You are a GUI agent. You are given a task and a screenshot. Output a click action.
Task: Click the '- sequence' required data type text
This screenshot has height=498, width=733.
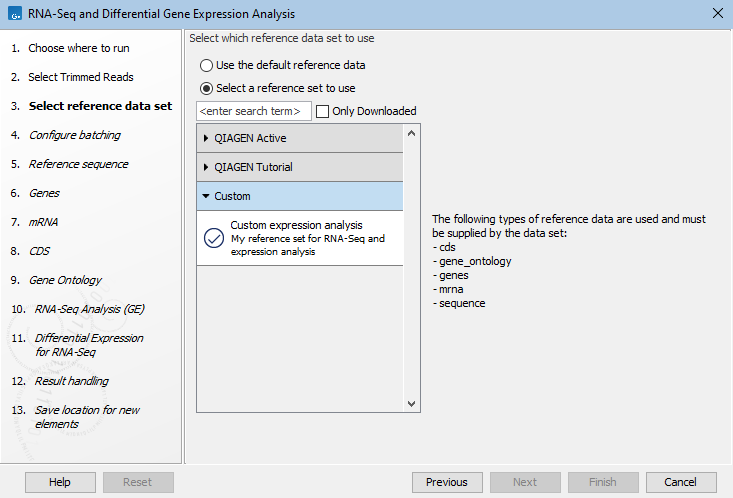(x=459, y=303)
